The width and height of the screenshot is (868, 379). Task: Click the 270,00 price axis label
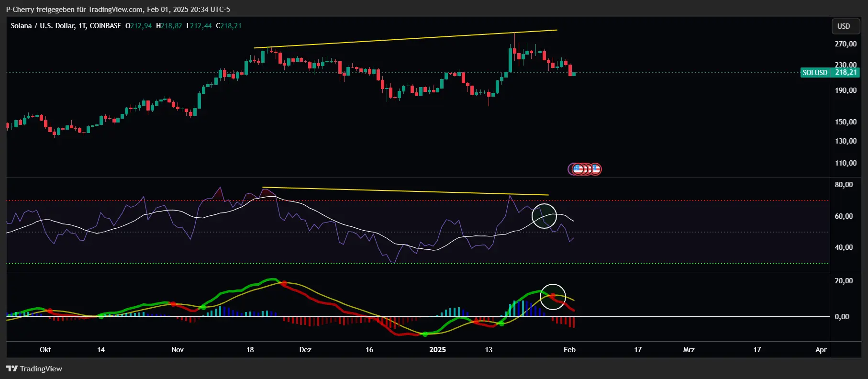coord(846,44)
